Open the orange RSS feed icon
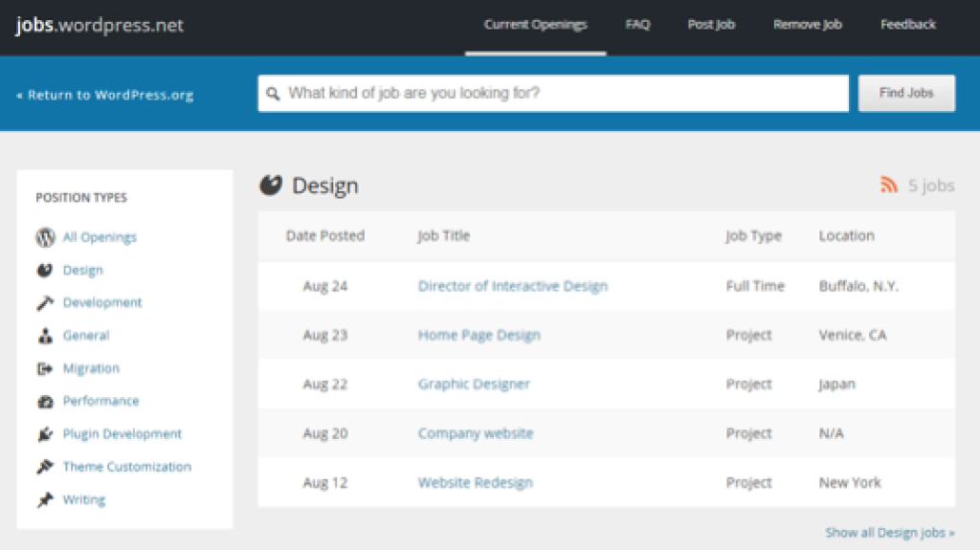The image size is (980, 550). pyautogui.click(x=889, y=186)
